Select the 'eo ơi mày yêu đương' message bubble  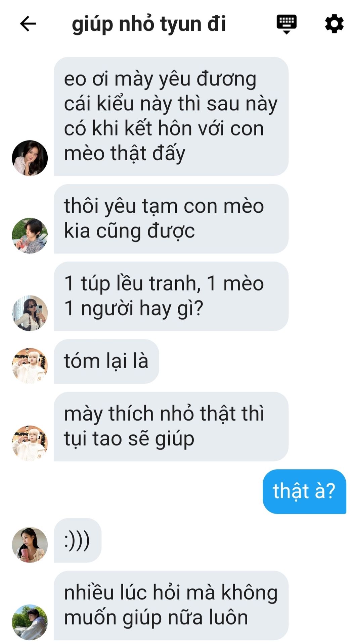click(171, 116)
